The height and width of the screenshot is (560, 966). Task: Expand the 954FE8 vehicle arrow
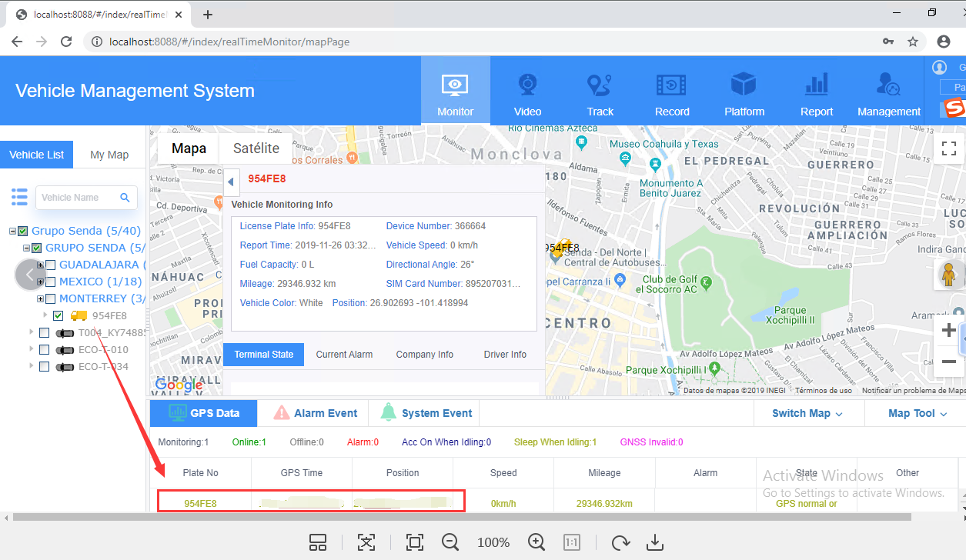coord(45,315)
